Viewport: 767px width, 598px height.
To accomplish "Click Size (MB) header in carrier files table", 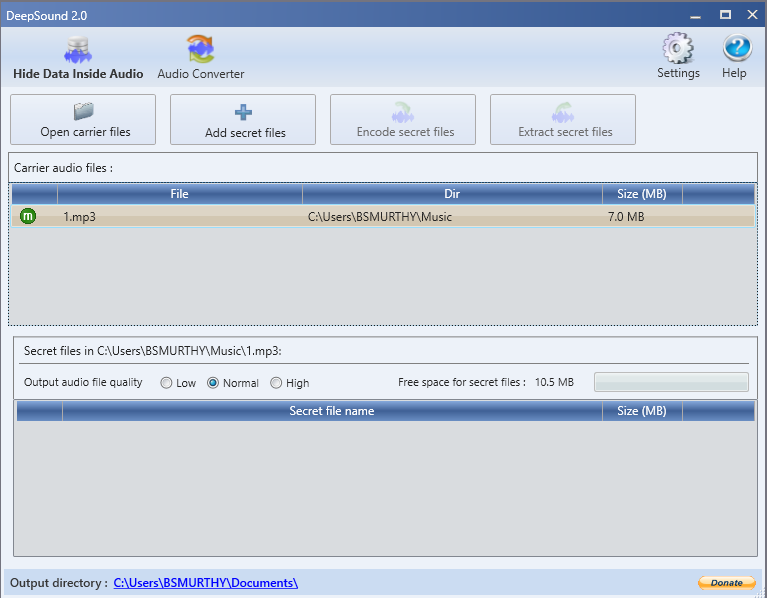I will [x=642, y=194].
